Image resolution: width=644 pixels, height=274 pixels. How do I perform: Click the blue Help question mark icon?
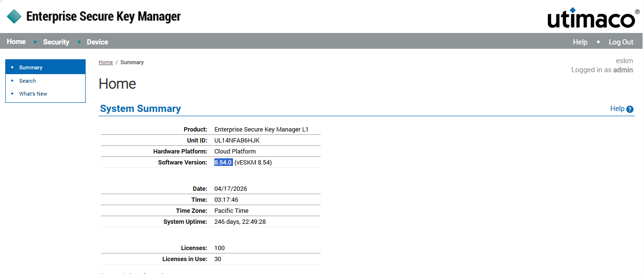(630, 109)
